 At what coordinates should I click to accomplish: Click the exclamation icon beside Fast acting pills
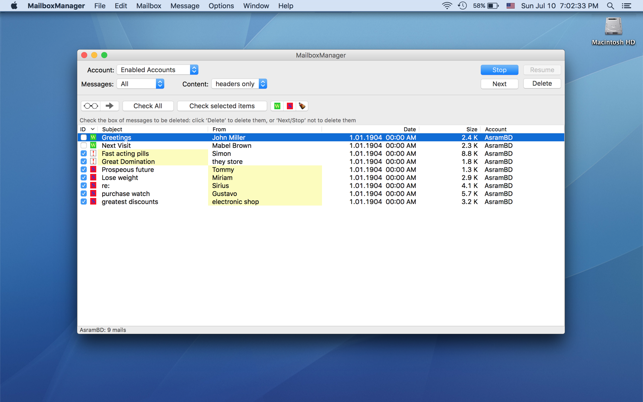[93, 154]
